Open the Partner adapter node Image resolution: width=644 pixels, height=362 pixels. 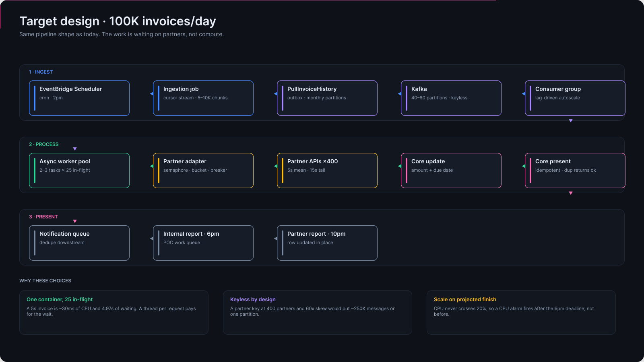(x=203, y=171)
